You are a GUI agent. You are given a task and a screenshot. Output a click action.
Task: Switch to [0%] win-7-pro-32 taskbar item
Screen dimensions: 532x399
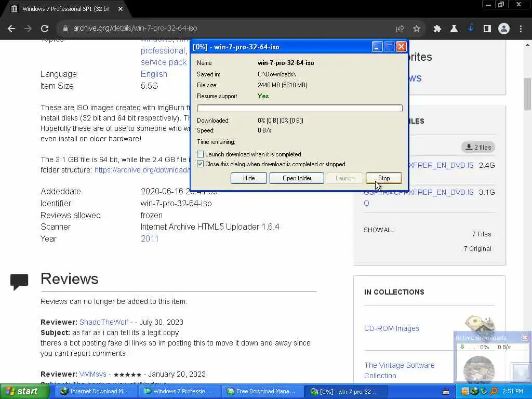(345, 392)
